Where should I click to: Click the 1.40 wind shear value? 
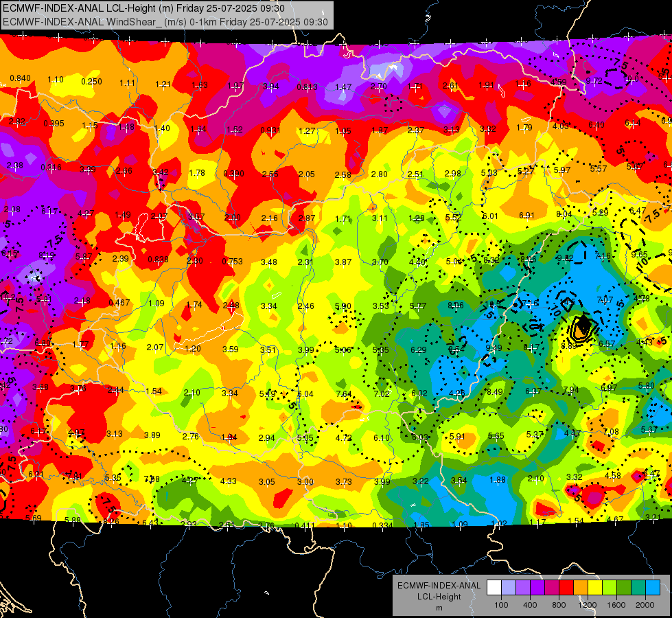[x=162, y=128]
